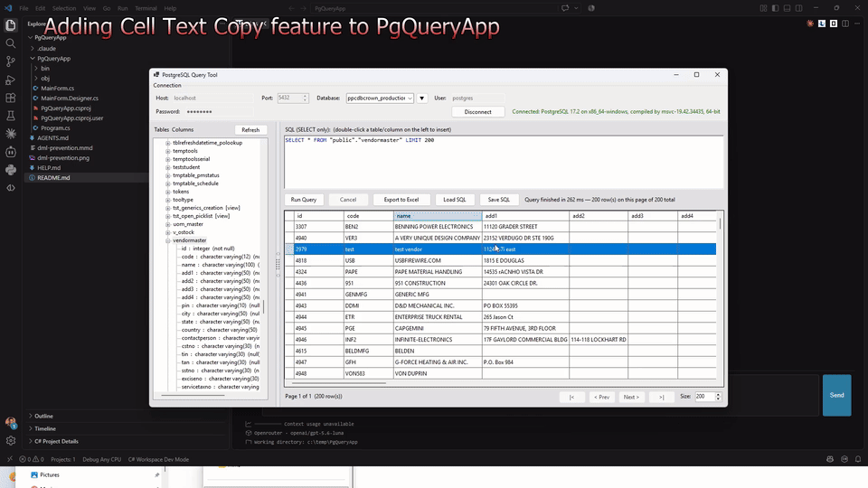Click Refresh in the Tables panel

point(250,130)
